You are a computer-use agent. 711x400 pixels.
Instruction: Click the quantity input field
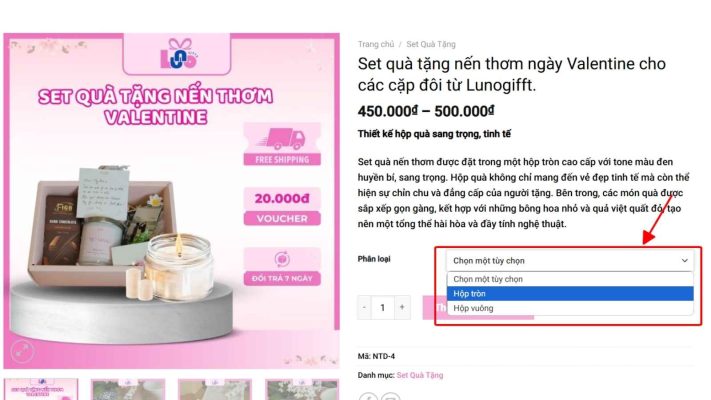click(x=383, y=307)
